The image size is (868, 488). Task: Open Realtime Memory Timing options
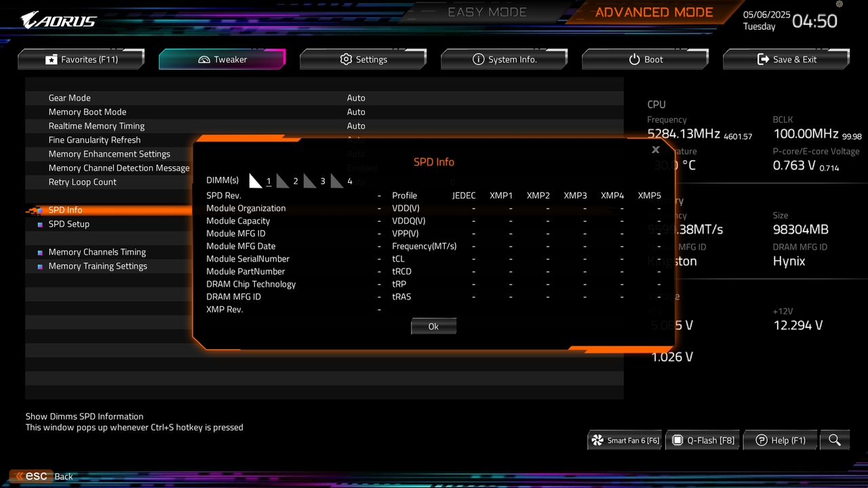click(96, 126)
